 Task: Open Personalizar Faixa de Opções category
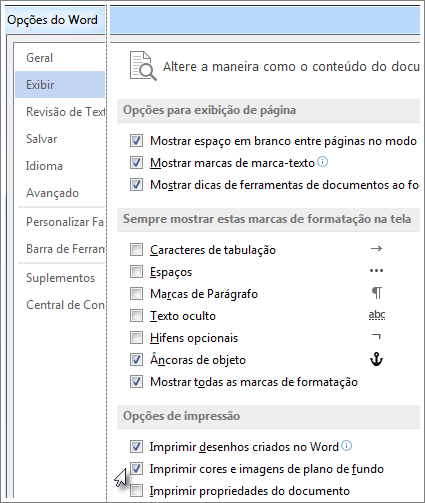[65, 222]
